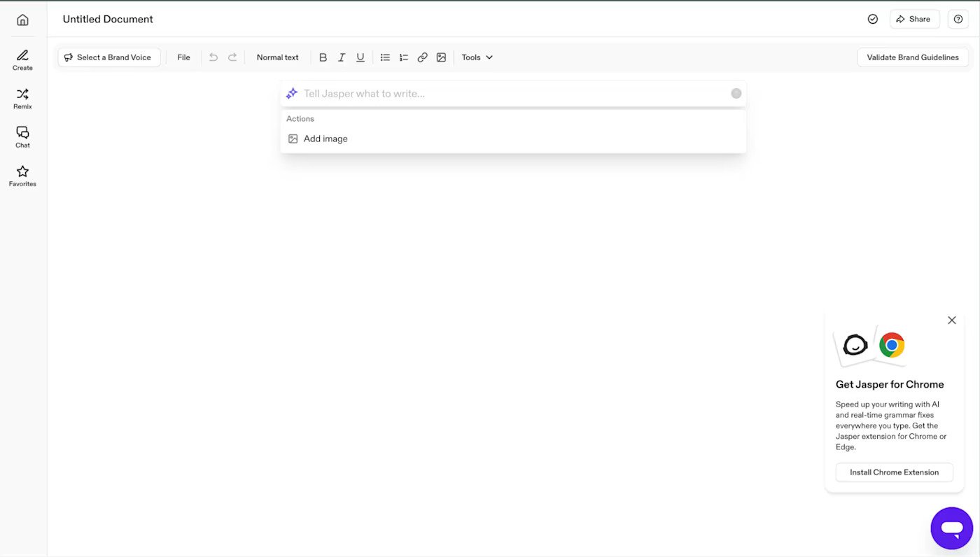Open the Normal text style dropdown

coord(277,57)
